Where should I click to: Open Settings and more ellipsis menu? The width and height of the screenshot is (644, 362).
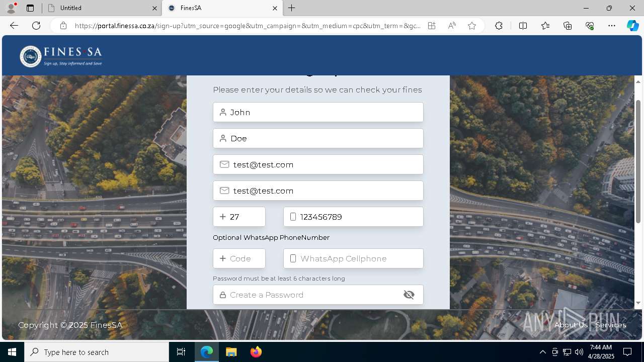click(x=612, y=26)
